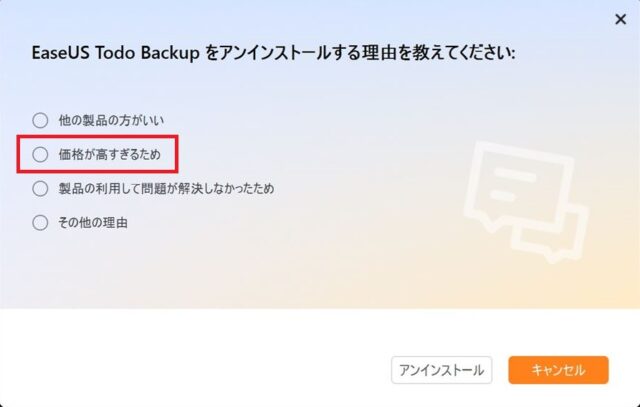
Task: Click inside the red highlighted price option box
Action: [97, 154]
